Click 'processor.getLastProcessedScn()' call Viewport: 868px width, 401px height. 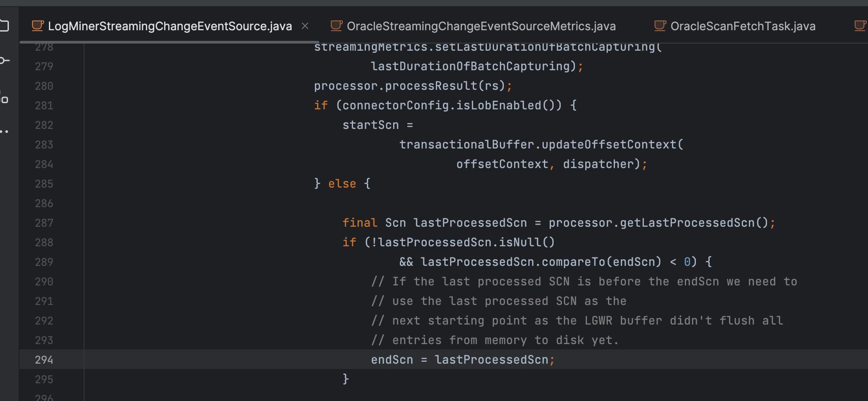click(x=659, y=223)
